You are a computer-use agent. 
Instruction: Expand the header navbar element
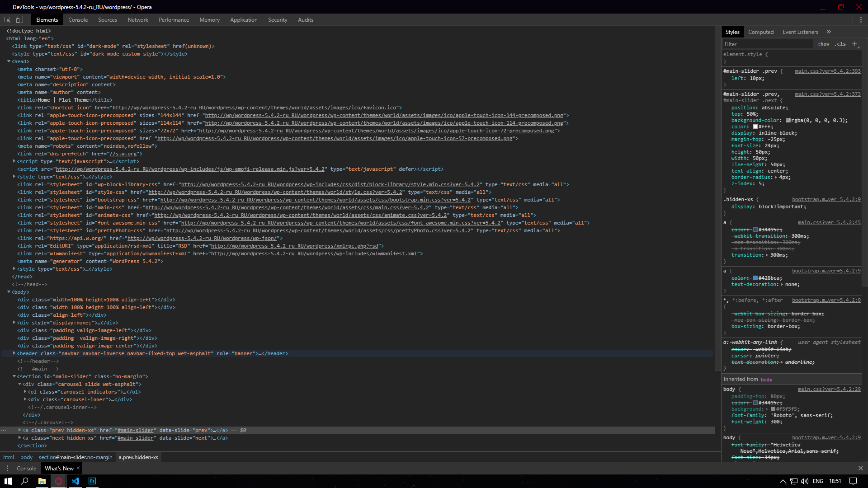coord(14,353)
